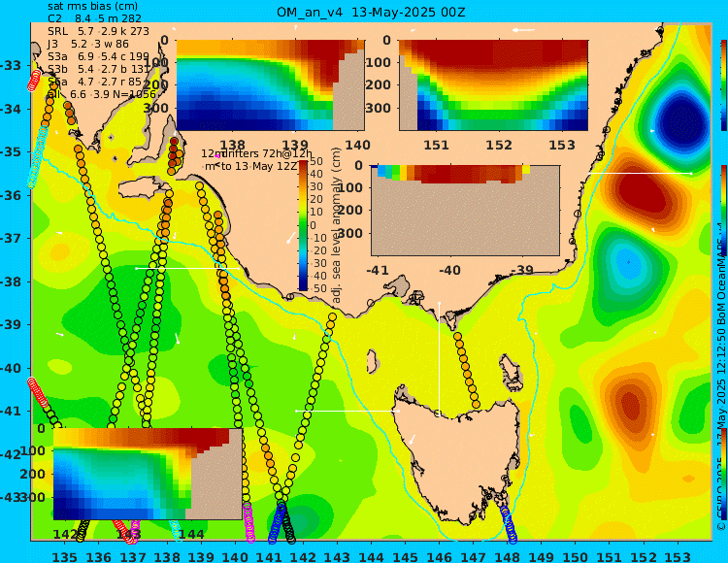Image resolution: width=728 pixels, height=563 pixels.
Task: Select the S3b 5.4 2.7 b 131 row
Action: (x=98, y=69)
